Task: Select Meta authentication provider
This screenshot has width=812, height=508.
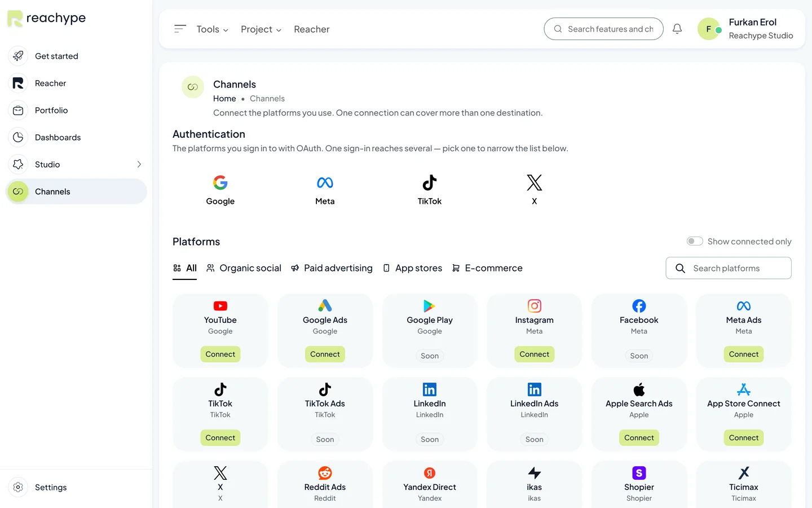Action: pos(325,190)
